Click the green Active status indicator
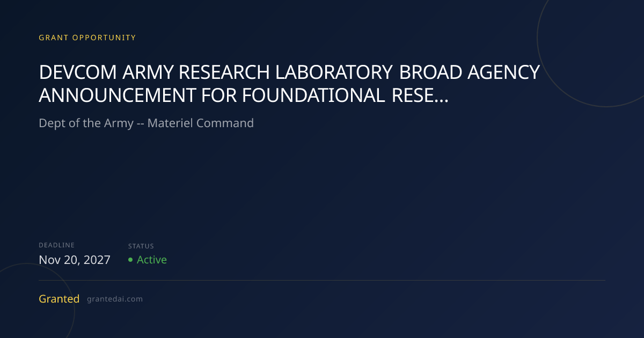The image size is (644, 338). 148,260
